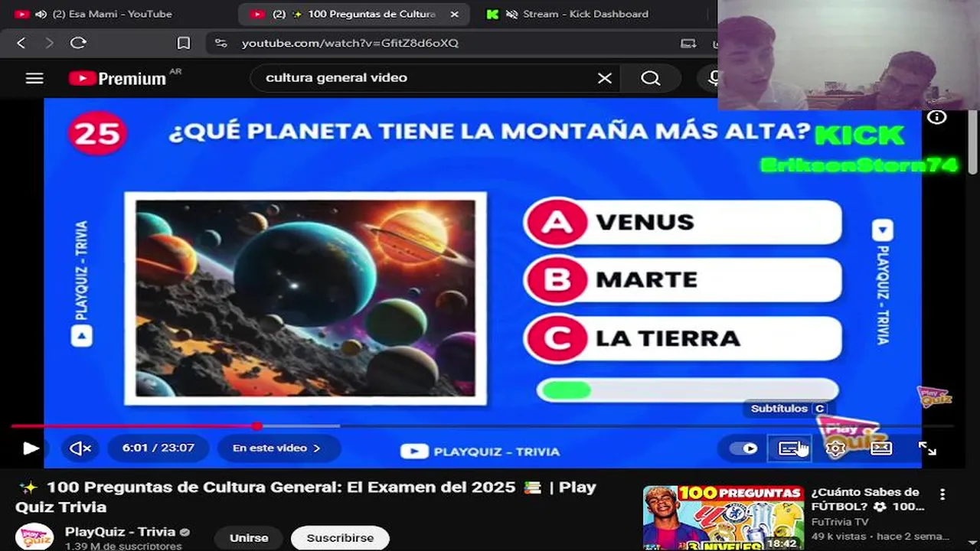
Task: Mute the 'Esa Mami' tab audio icon
Action: click(41, 14)
